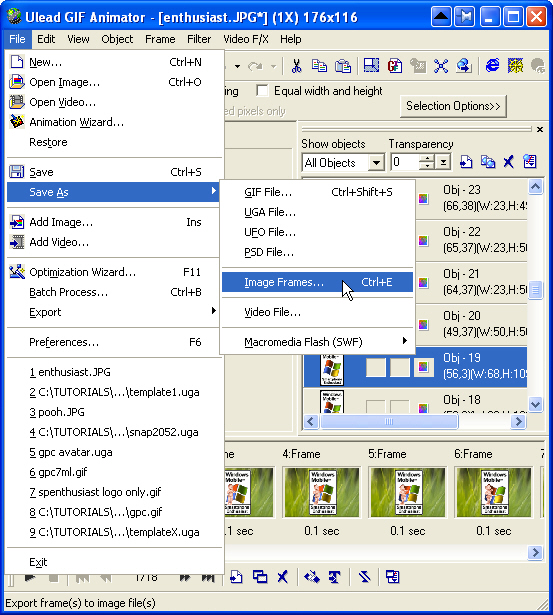The image size is (553, 615).
Task: Open the redo history dropdown arrow
Action: point(274,66)
